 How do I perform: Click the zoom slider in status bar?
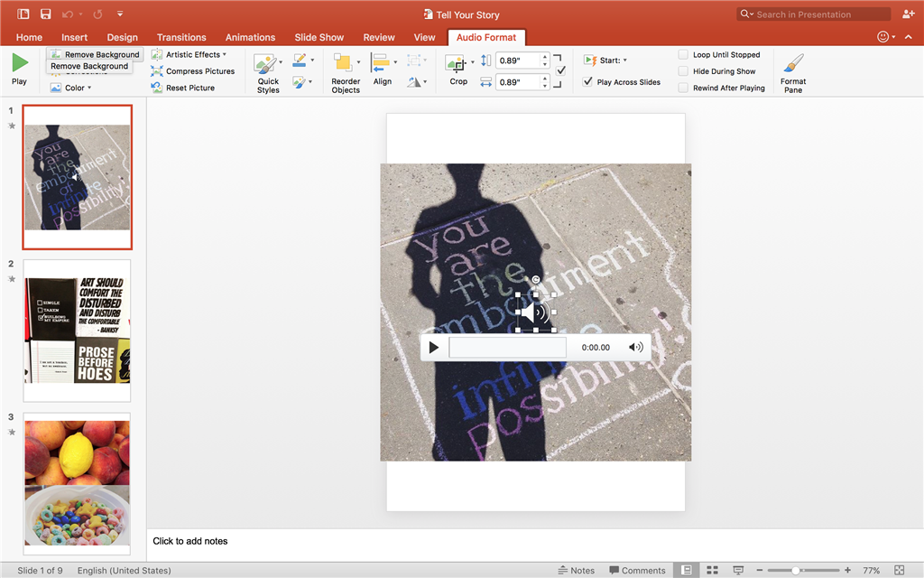pos(796,571)
